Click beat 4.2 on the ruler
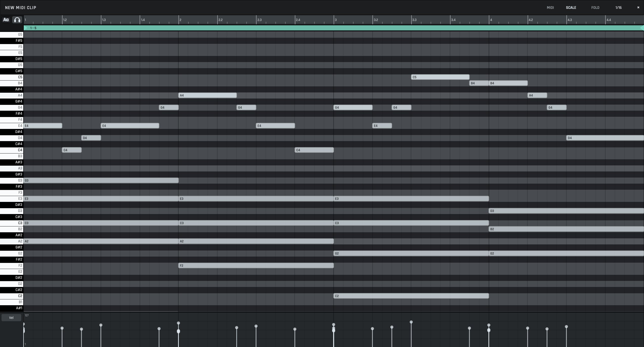Image resolution: width=644 pixels, height=347 pixels. pos(531,20)
